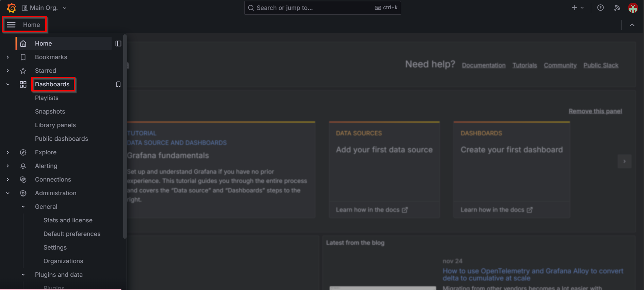The width and height of the screenshot is (644, 290).
Task: Collapse the Administration section
Action: (x=8, y=193)
